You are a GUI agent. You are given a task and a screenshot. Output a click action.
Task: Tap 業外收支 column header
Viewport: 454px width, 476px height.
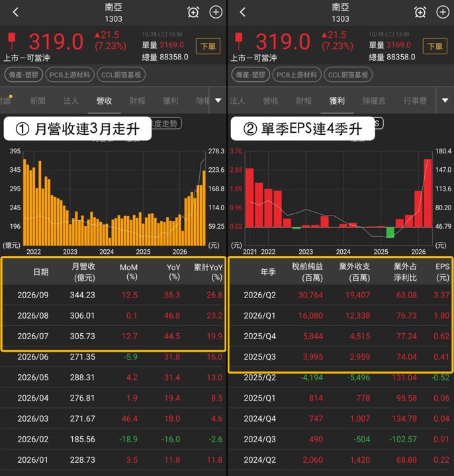tap(354, 272)
